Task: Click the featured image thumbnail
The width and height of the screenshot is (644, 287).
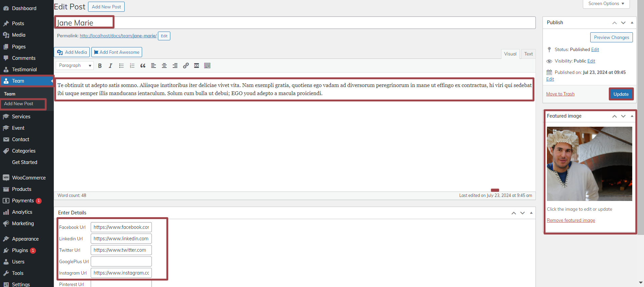Action: click(590, 164)
